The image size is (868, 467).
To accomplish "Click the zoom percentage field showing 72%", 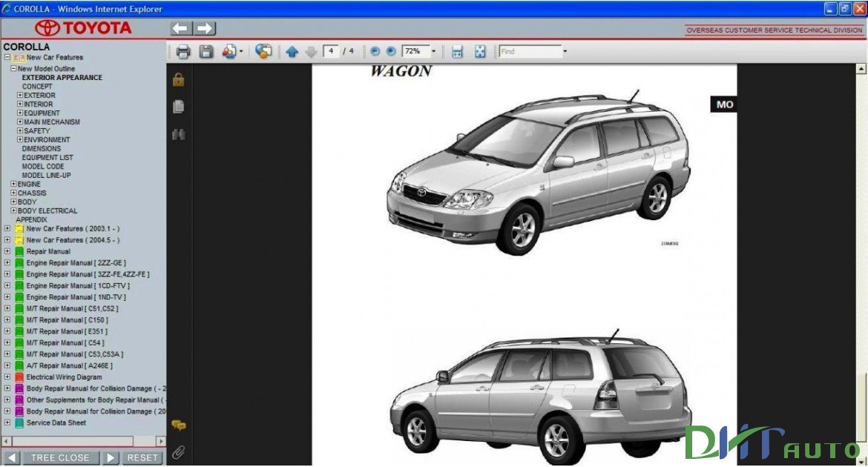I will (x=415, y=51).
